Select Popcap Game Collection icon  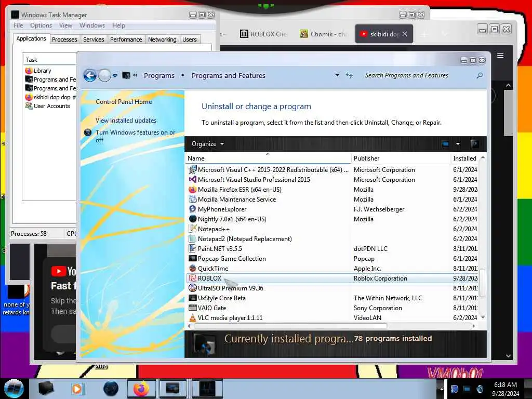pyautogui.click(x=192, y=258)
